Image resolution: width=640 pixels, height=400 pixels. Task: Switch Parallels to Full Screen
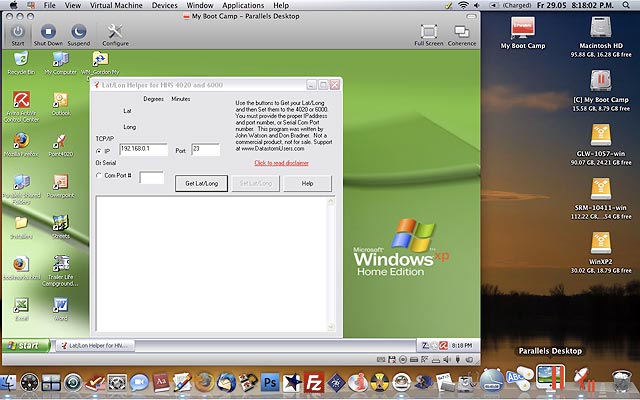pos(429,32)
